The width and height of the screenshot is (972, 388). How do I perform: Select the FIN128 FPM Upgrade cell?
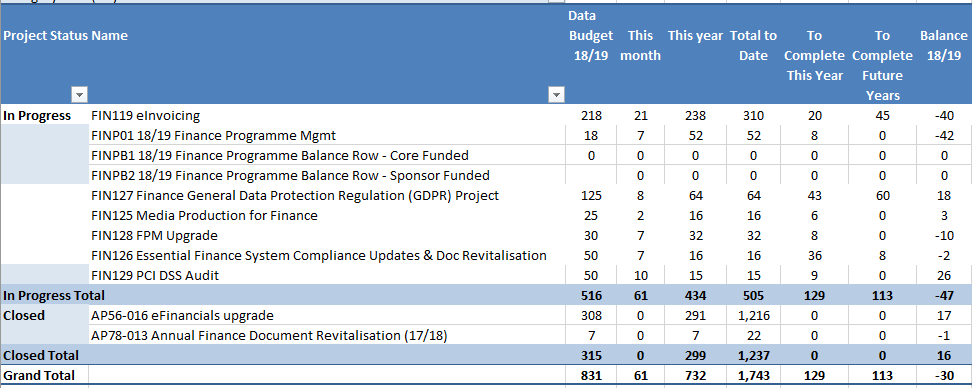point(154,235)
